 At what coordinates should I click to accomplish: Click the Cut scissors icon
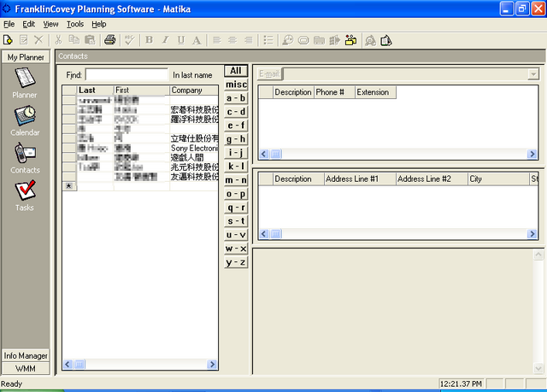(58, 40)
